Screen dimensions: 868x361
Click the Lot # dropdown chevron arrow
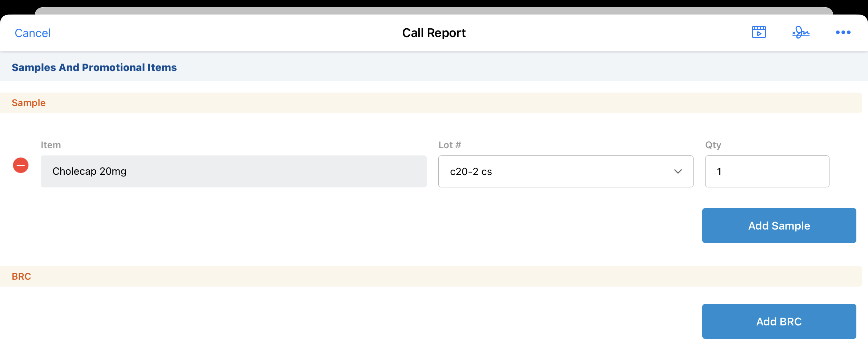(x=678, y=171)
